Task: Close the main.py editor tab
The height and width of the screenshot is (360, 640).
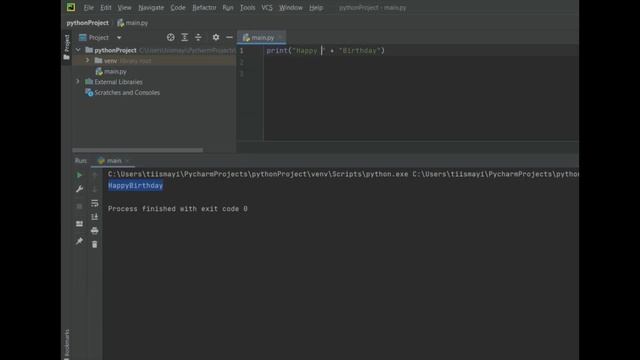Action: pyautogui.click(x=280, y=38)
